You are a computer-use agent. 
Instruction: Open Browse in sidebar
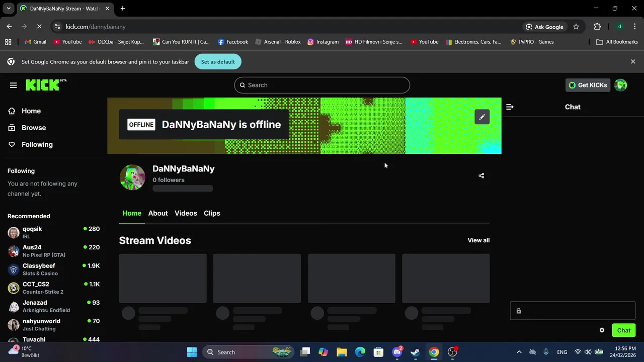53,128
